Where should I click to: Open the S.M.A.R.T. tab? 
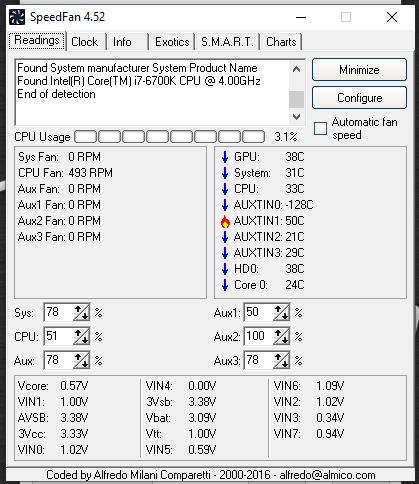(x=227, y=42)
